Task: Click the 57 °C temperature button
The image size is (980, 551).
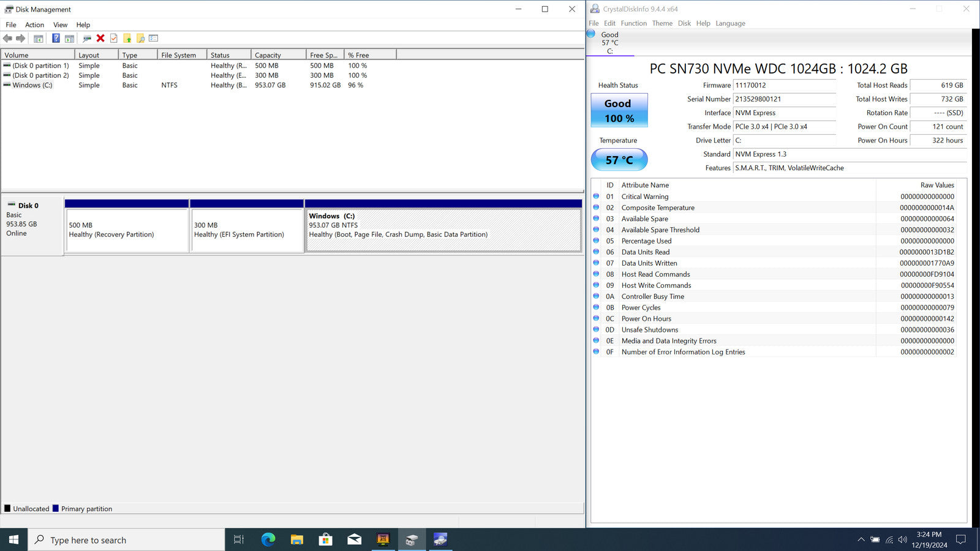Action: [619, 160]
